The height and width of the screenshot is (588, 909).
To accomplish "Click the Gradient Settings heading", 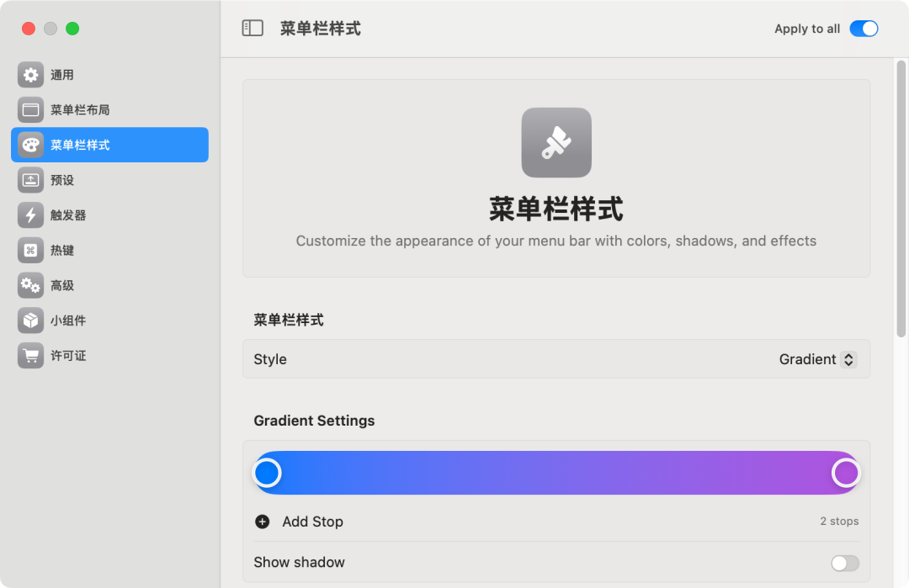I will pos(314,421).
